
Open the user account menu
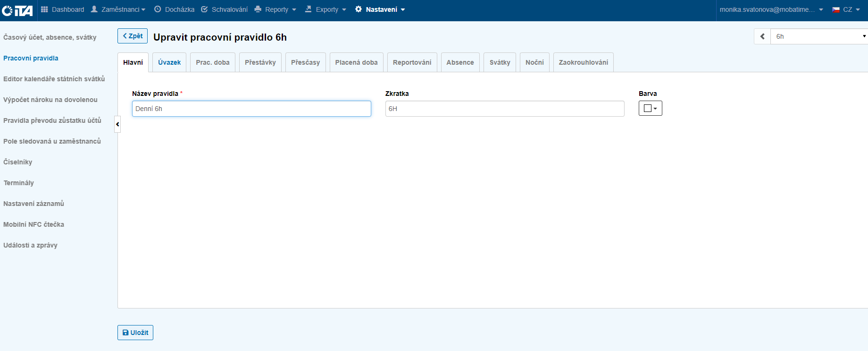[771, 9]
